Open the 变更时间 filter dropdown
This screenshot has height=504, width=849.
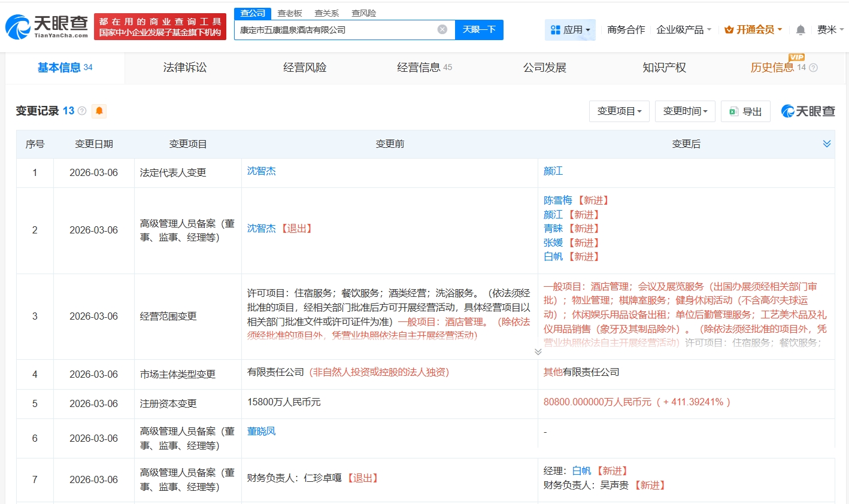tap(685, 111)
